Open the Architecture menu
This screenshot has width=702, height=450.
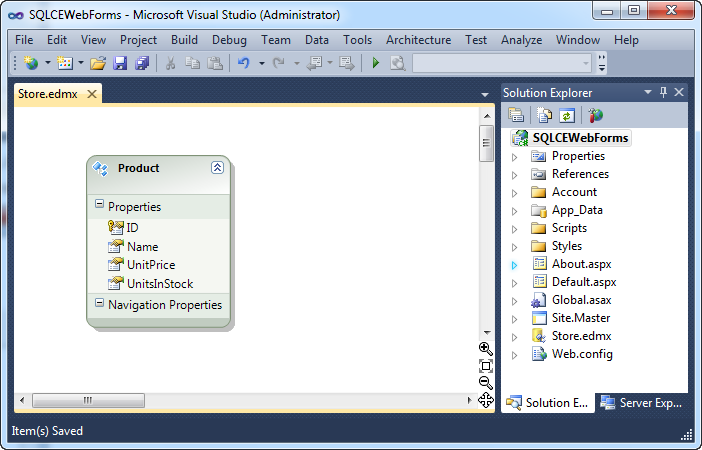418,40
